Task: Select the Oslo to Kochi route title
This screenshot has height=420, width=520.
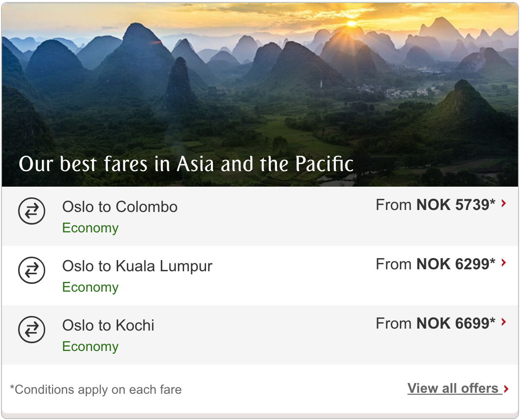Action: coord(108,325)
